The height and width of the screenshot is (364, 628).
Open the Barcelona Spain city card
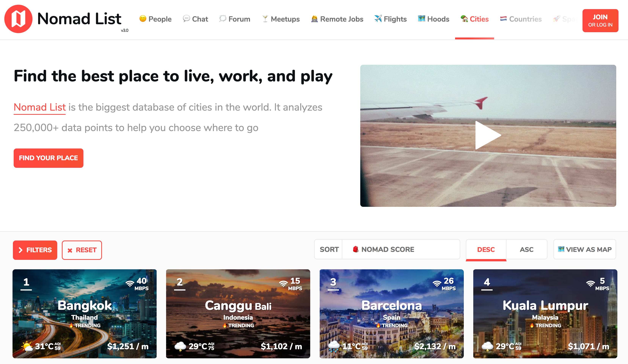point(392,314)
